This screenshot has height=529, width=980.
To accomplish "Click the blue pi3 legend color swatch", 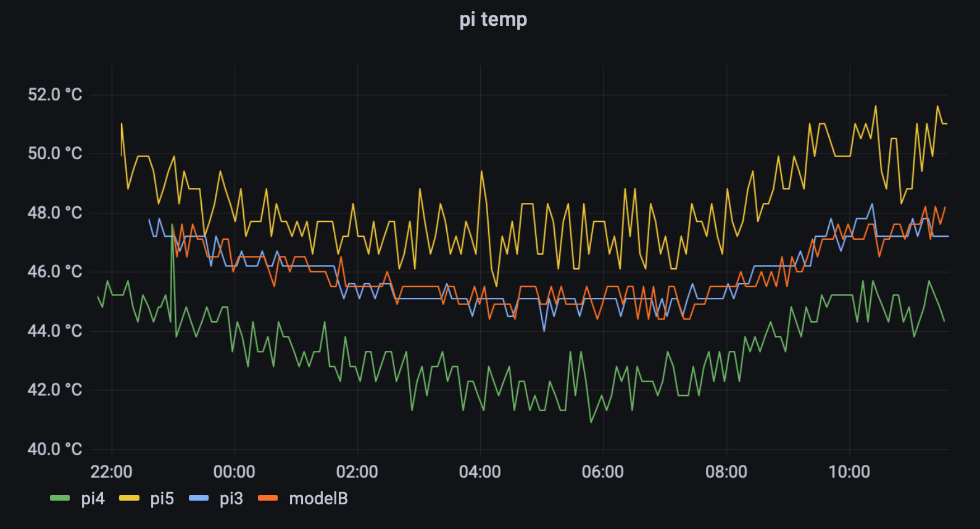I will pos(199,498).
